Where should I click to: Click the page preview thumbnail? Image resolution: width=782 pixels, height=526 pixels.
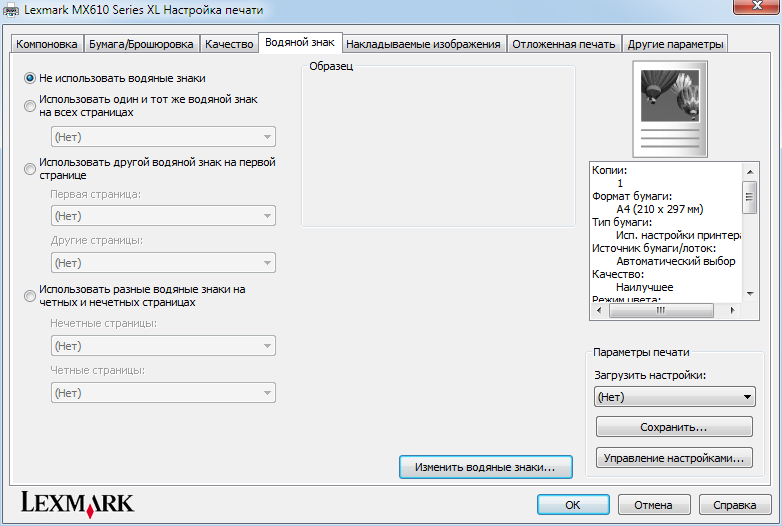(670, 109)
